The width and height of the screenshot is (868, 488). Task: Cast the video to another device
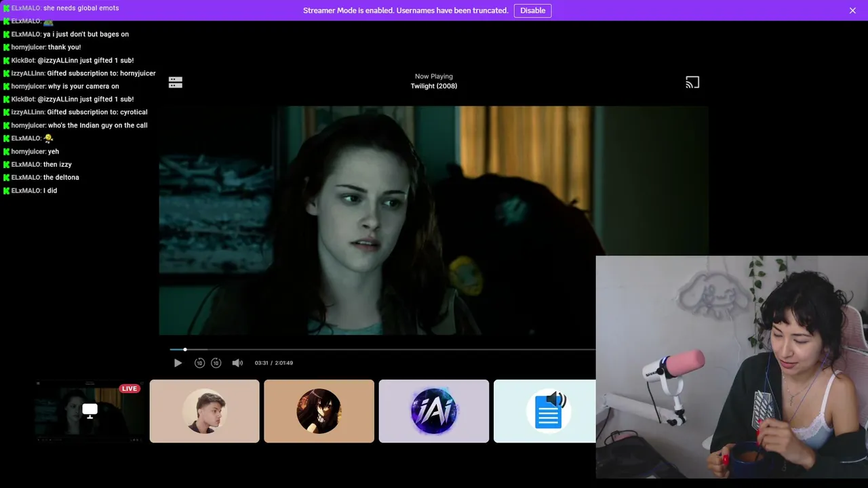pos(692,82)
